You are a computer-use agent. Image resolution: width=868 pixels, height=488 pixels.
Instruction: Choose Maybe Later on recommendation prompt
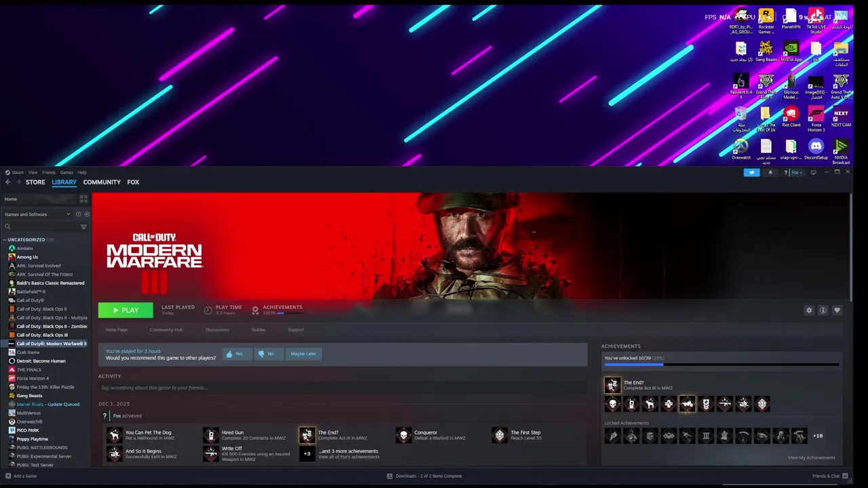click(303, 354)
